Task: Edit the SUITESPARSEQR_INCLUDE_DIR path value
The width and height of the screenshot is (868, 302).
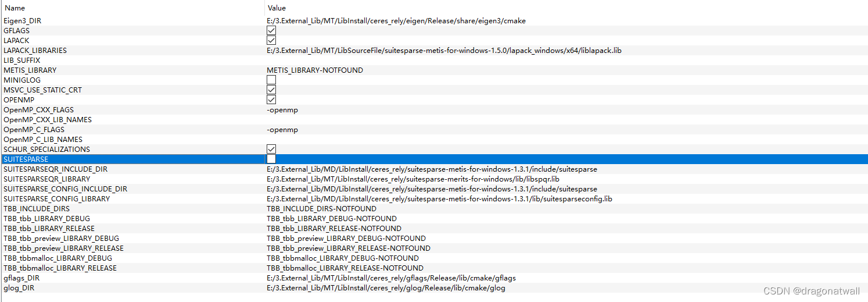Action: click(x=432, y=169)
